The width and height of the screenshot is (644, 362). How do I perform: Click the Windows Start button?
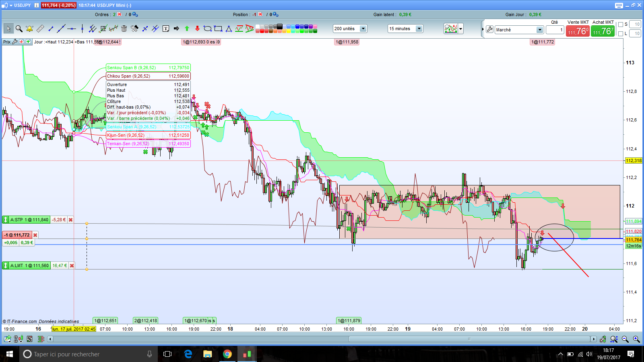click(10, 354)
